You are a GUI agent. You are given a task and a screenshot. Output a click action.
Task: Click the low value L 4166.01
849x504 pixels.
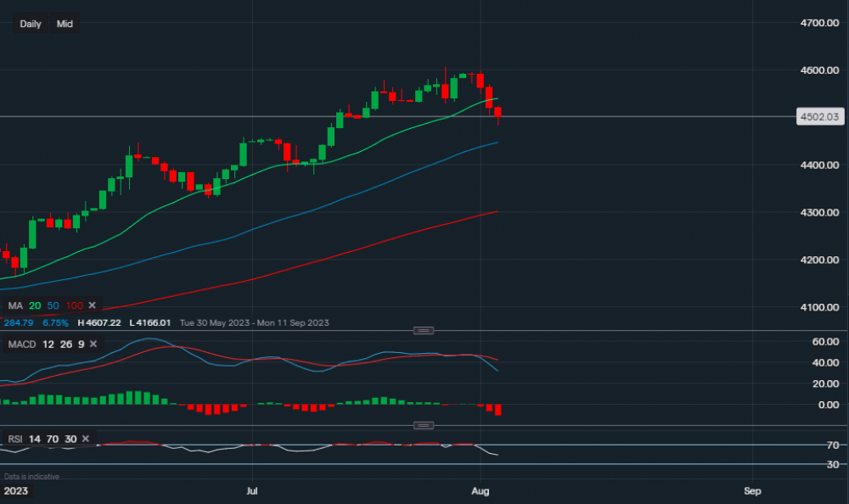click(x=149, y=322)
